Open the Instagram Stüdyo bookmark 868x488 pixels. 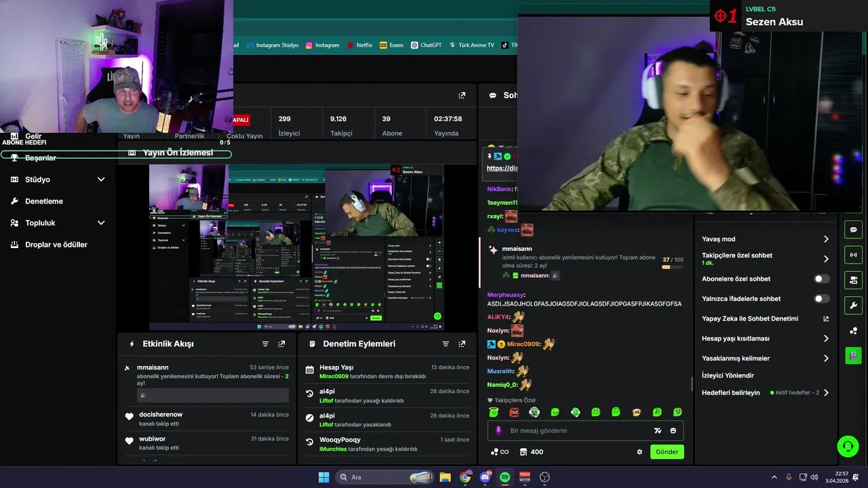(x=273, y=45)
